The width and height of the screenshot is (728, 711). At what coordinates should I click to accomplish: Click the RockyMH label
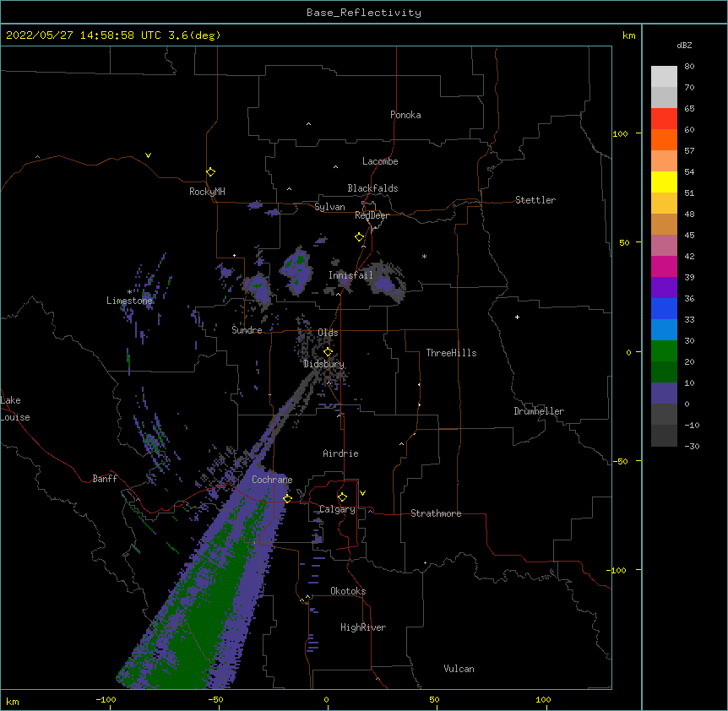pos(207,192)
